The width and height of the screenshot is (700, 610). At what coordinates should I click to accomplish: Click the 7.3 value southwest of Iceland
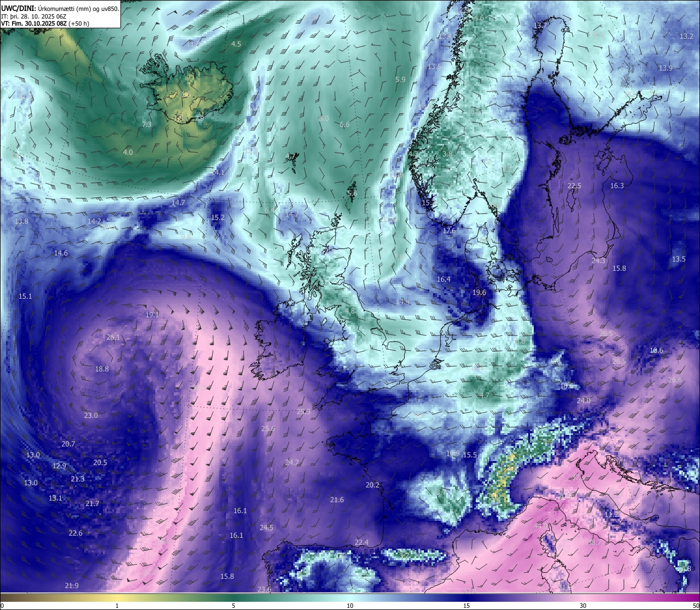pos(147,125)
